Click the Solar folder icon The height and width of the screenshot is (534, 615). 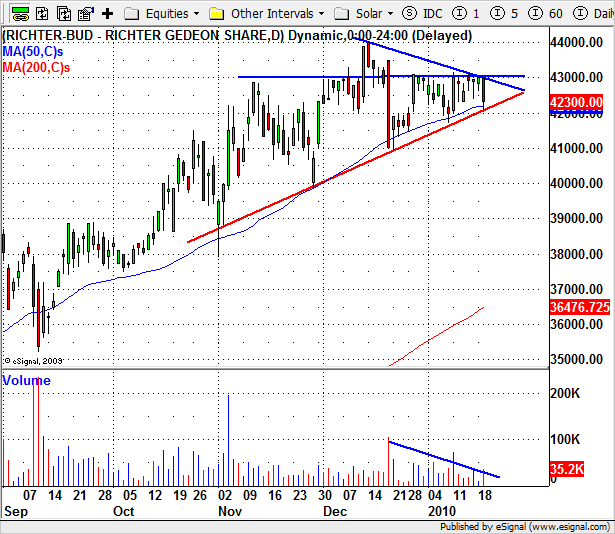pyautogui.click(x=341, y=14)
